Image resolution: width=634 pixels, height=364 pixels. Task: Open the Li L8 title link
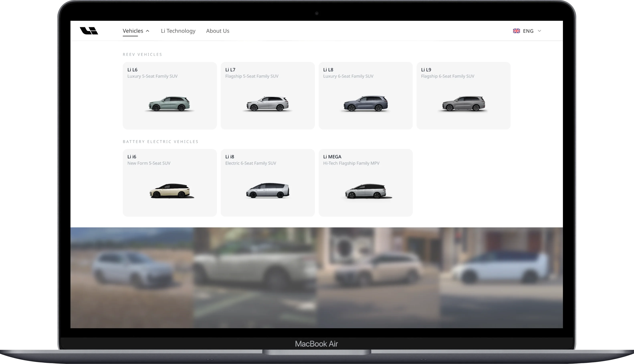328,70
